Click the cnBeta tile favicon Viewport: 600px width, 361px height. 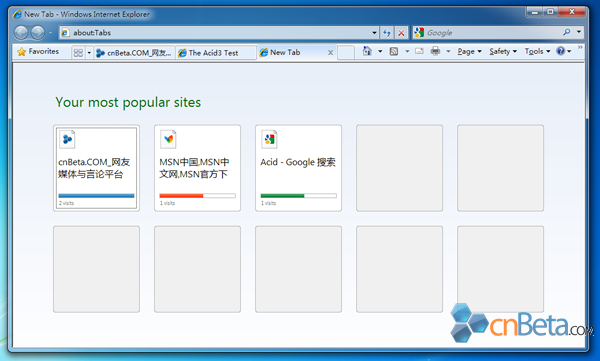coord(67,139)
